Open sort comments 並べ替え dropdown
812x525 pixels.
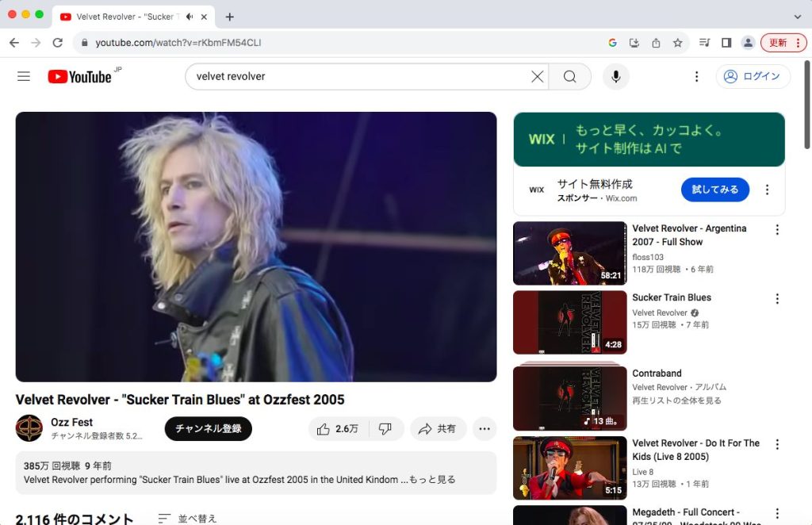pos(187,519)
